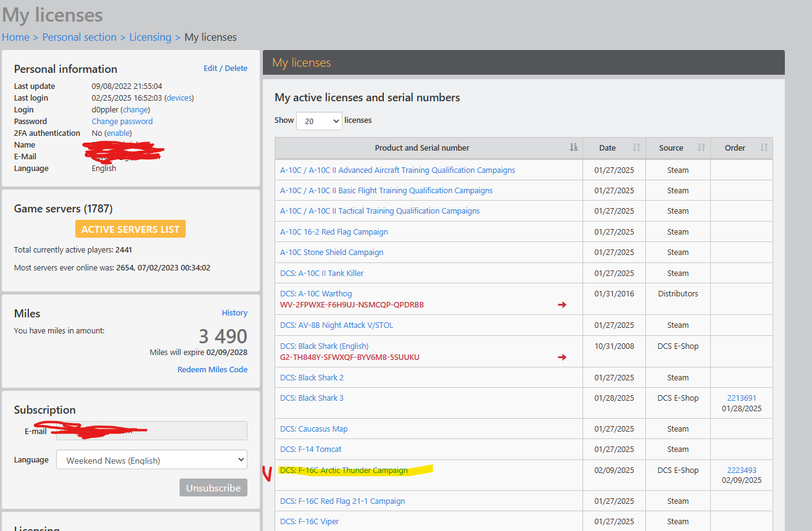The image size is (812, 531).
Task: Open the Active Servers List
Action: point(130,229)
